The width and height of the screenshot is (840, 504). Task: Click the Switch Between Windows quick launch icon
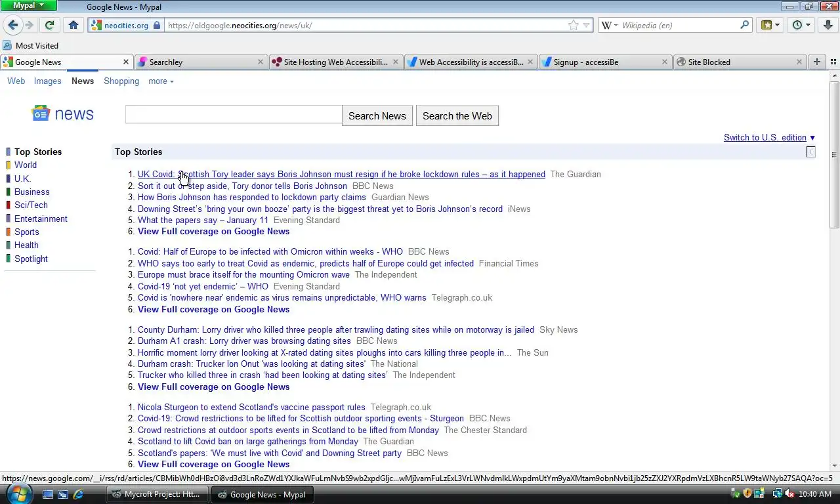coord(63,494)
